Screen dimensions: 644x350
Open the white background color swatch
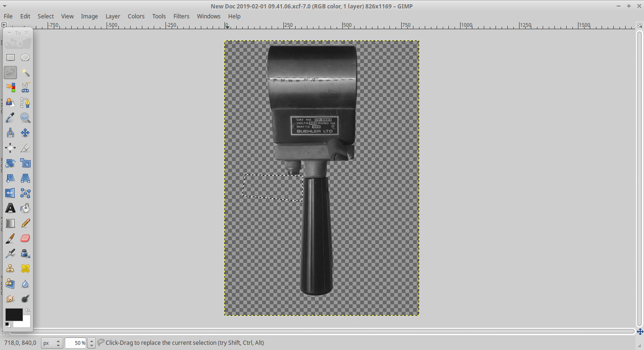[25, 324]
